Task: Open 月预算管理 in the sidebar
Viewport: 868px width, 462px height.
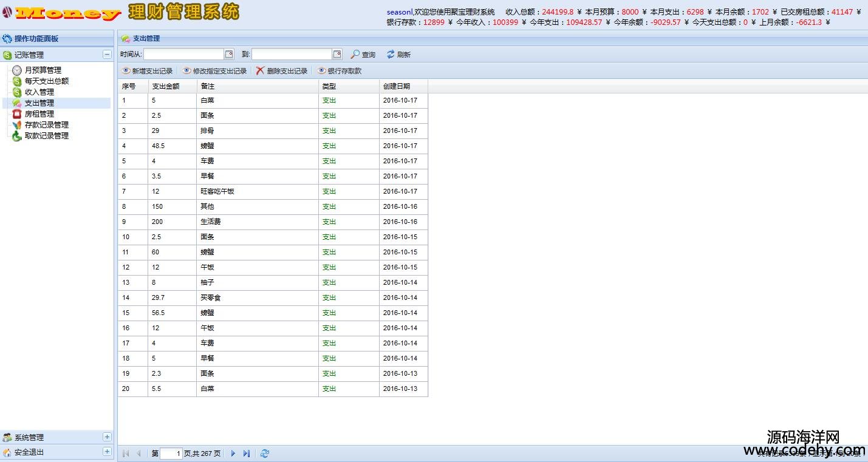Action: 43,70
